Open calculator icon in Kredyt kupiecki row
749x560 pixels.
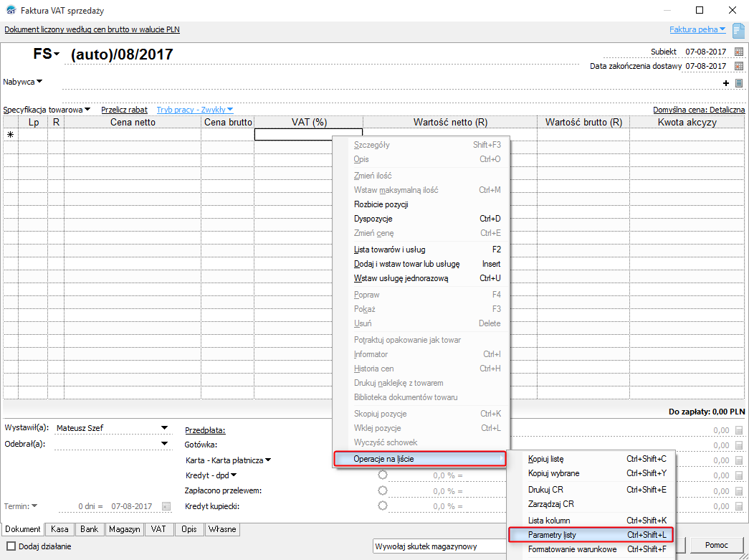click(x=739, y=506)
